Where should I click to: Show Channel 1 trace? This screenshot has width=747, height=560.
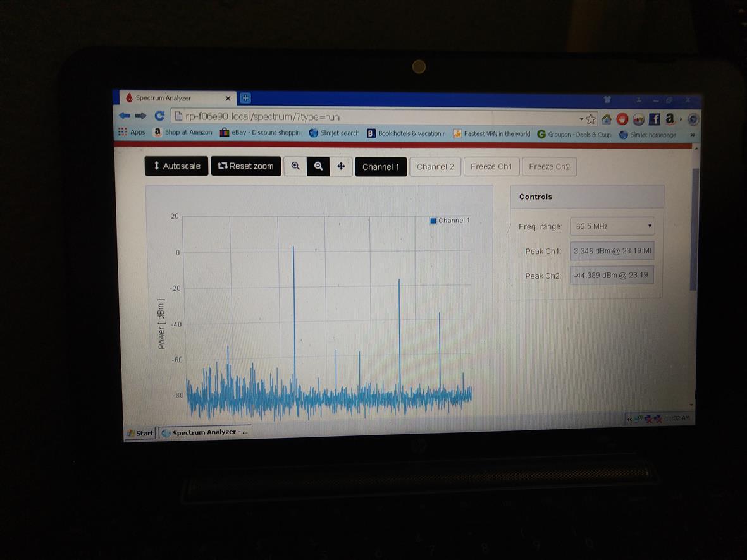point(381,167)
